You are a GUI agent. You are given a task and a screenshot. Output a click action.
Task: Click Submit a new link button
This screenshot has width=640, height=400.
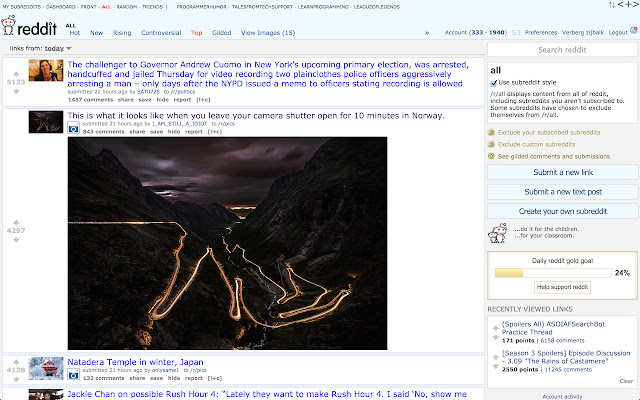(562, 172)
